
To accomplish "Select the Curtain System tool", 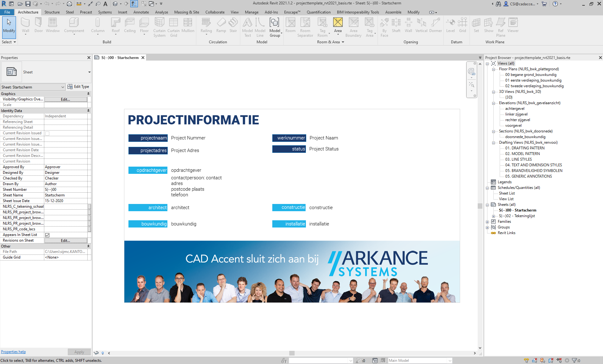I will pyautogui.click(x=159, y=28).
